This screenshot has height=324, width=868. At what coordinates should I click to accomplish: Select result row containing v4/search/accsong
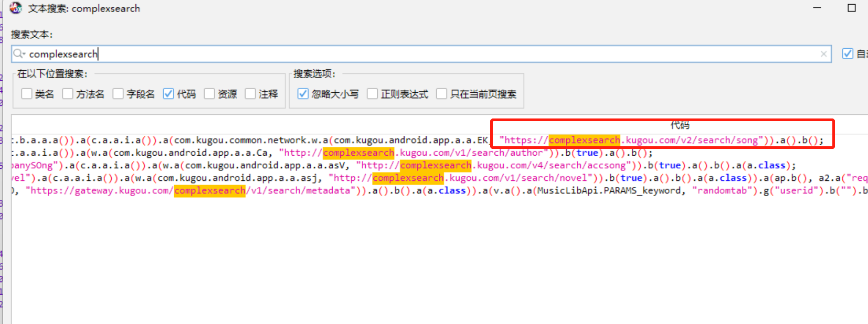pyautogui.click(x=440, y=165)
